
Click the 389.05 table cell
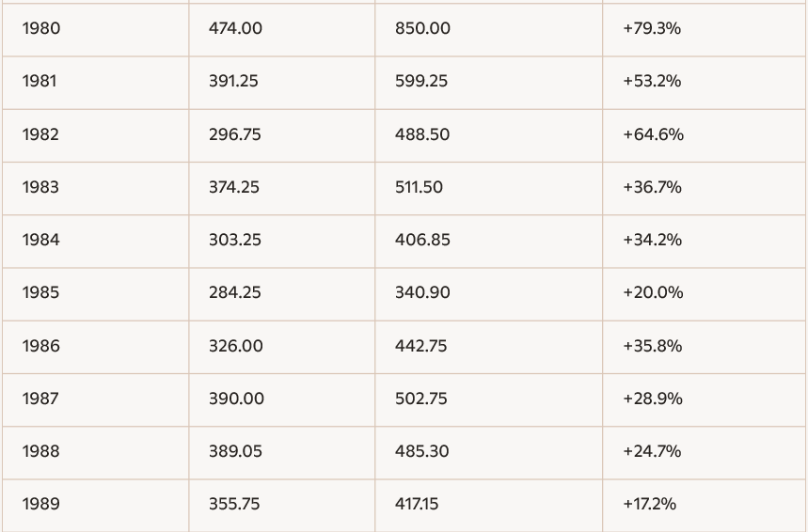[235, 451]
